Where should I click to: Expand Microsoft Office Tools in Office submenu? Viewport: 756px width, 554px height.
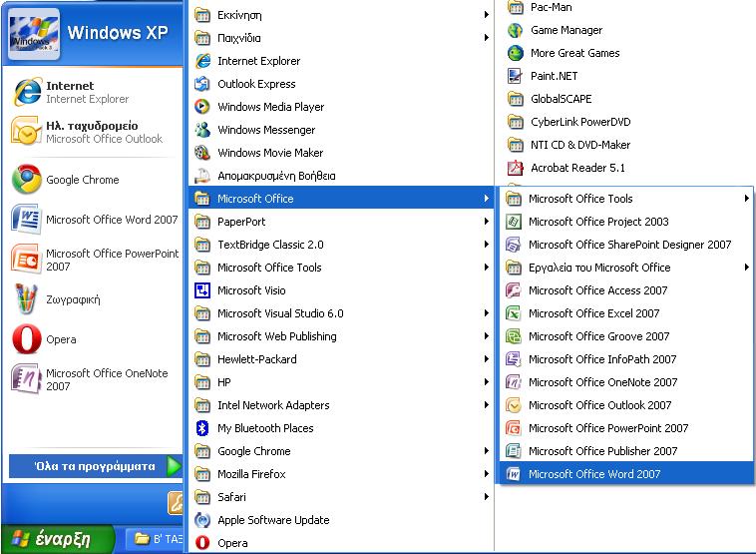(626, 199)
